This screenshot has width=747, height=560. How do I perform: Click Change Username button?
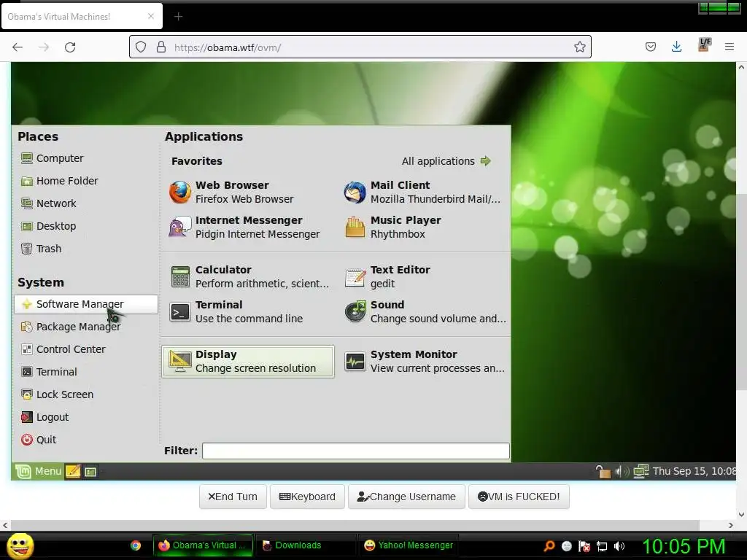pyautogui.click(x=406, y=497)
